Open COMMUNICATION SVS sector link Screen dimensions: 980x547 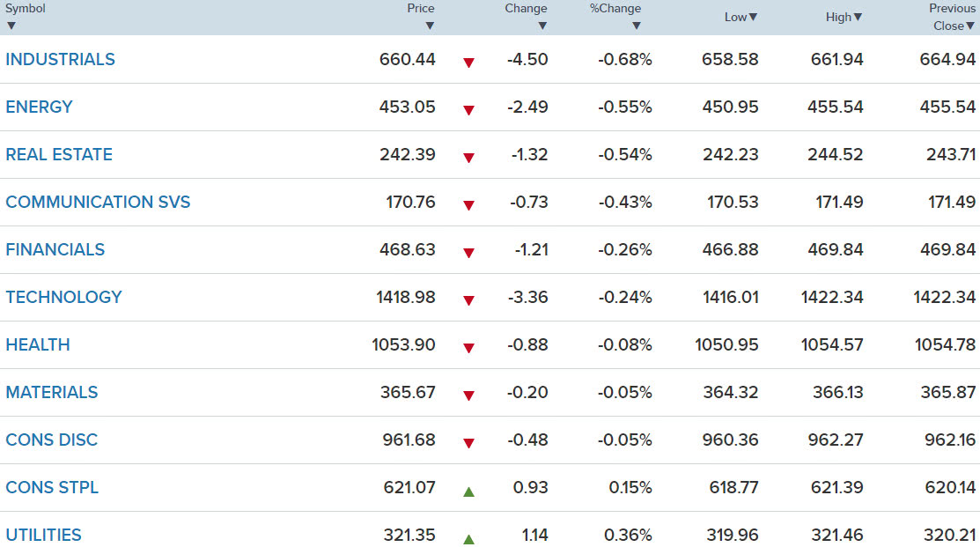point(98,202)
